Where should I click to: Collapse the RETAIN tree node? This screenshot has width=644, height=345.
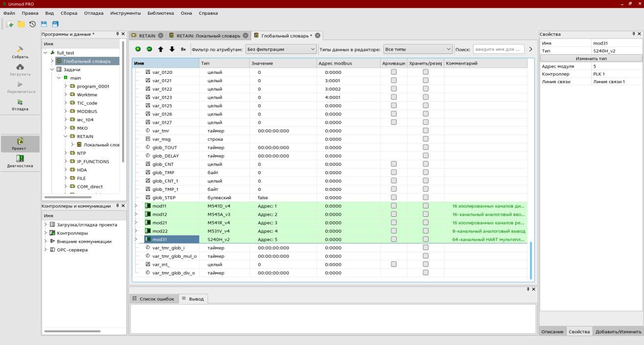tap(66, 137)
